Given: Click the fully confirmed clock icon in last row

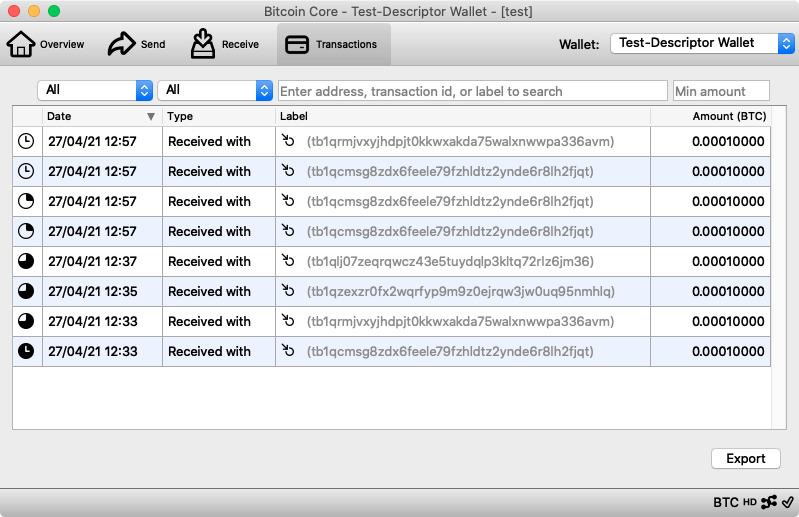Looking at the screenshot, I should [26, 351].
